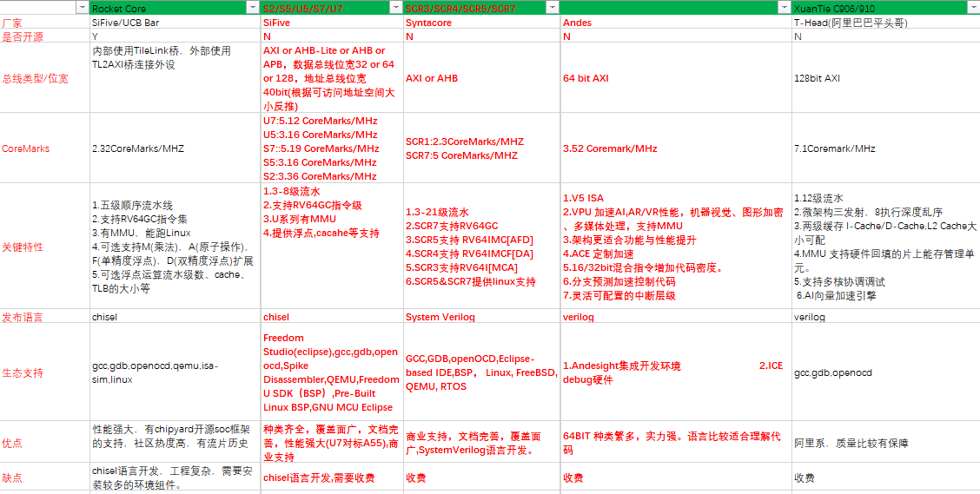Select the 'S2/S5/U5/S7/U7' header cell
Screen dimensions: 980x494
332,8
